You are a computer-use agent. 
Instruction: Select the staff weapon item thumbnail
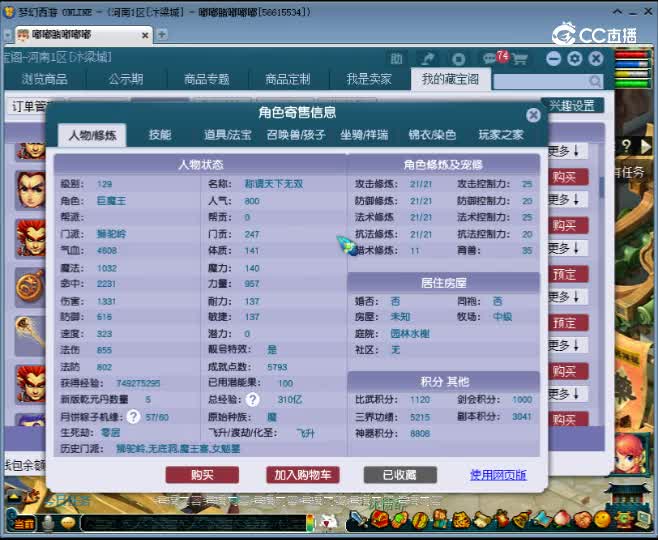(31, 336)
